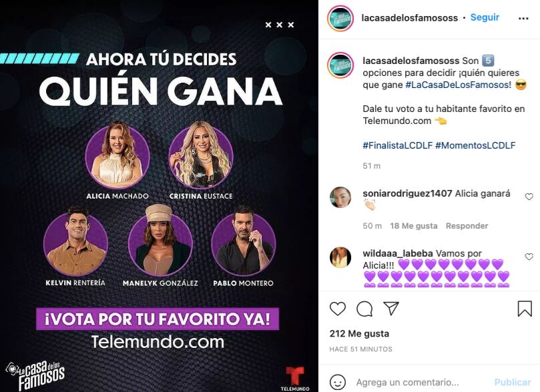Viewport: 540px width, 392px height.
Task: Like the post with the heart icon
Action: click(x=338, y=309)
